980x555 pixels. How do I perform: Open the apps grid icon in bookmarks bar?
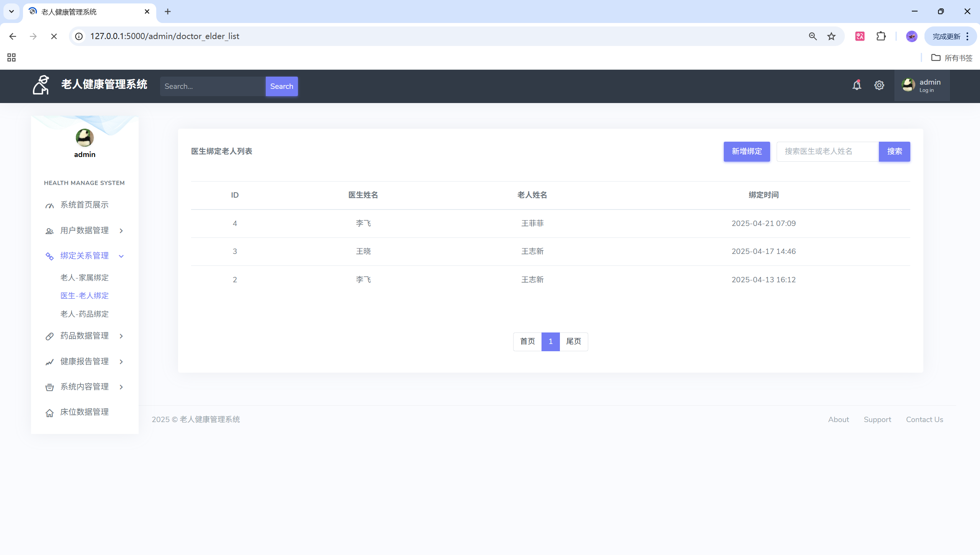click(11, 57)
